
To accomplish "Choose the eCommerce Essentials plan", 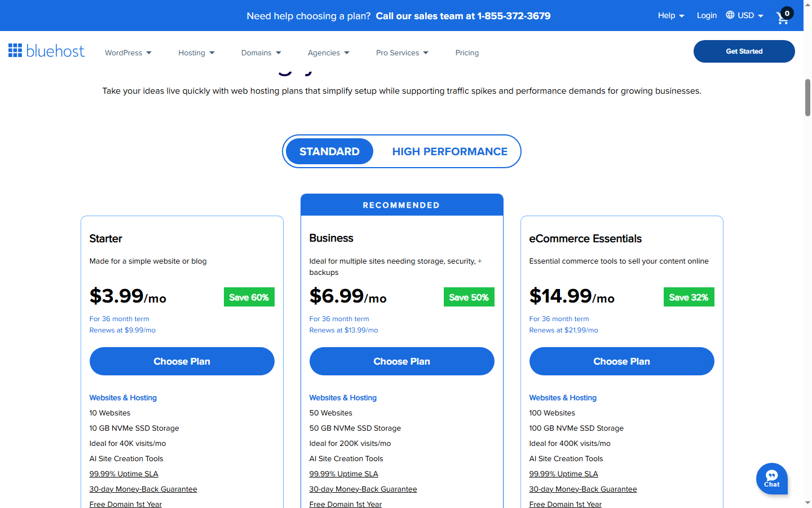I will 621,361.
